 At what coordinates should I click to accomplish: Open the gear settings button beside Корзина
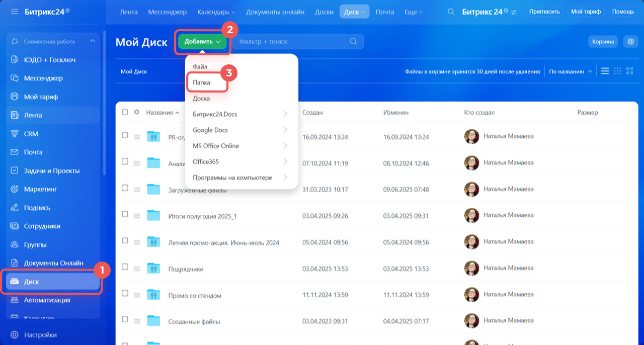point(630,42)
